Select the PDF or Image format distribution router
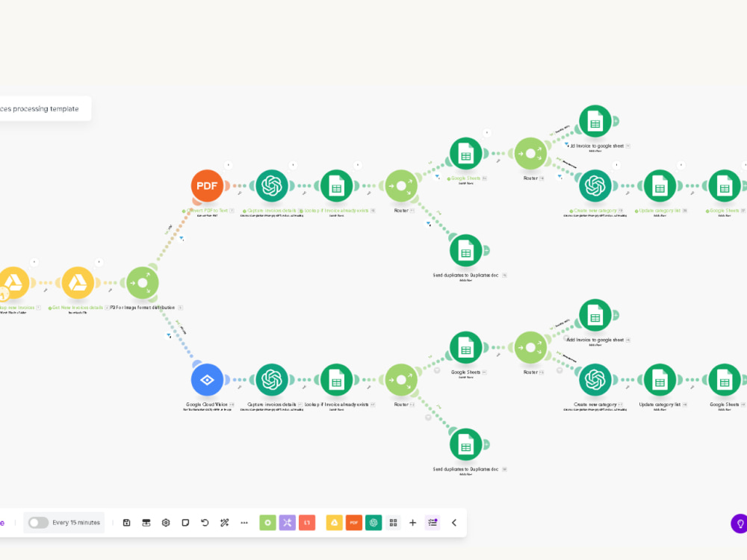The image size is (747, 560). click(x=142, y=282)
